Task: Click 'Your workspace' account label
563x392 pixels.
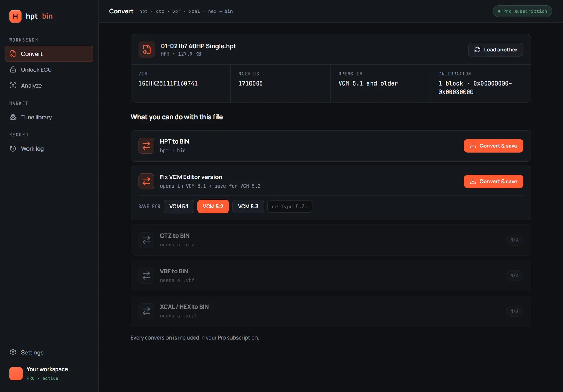Action: click(47, 369)
